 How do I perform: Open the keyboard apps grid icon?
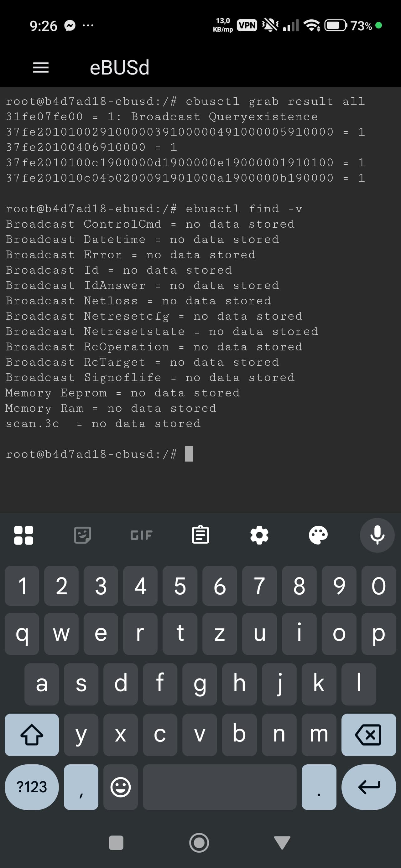23,535
